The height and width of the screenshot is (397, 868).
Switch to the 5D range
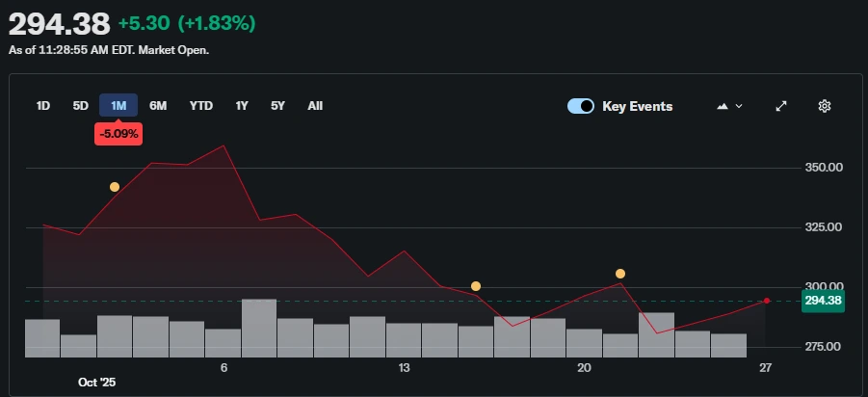81,106
